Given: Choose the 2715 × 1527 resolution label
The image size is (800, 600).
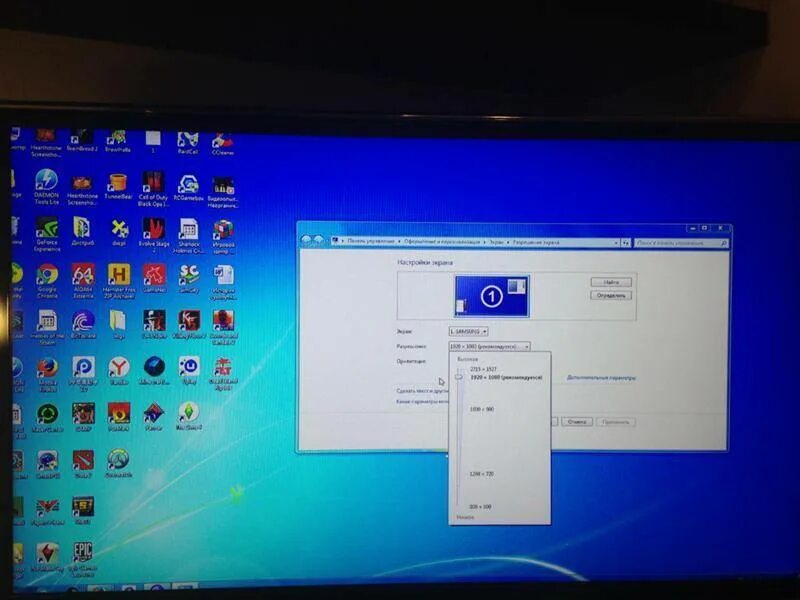Looking at the screenshot, I should point(483,368).
